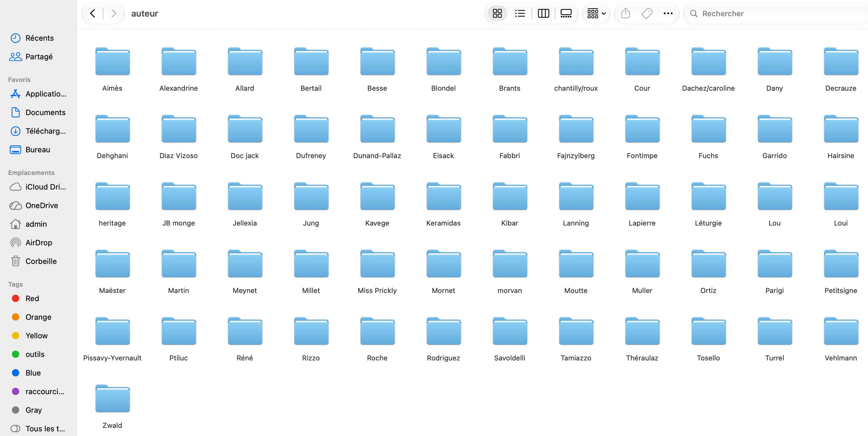Show all tags via Tous les tags
Screen dimensions: 868x436
[x=38, y=428]
